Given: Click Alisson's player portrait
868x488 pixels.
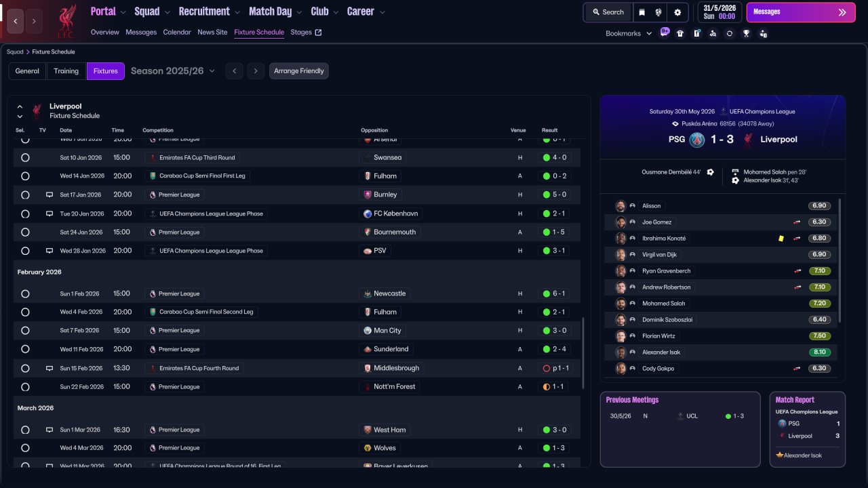Looking at the screenshot, I should coord(620,206).
